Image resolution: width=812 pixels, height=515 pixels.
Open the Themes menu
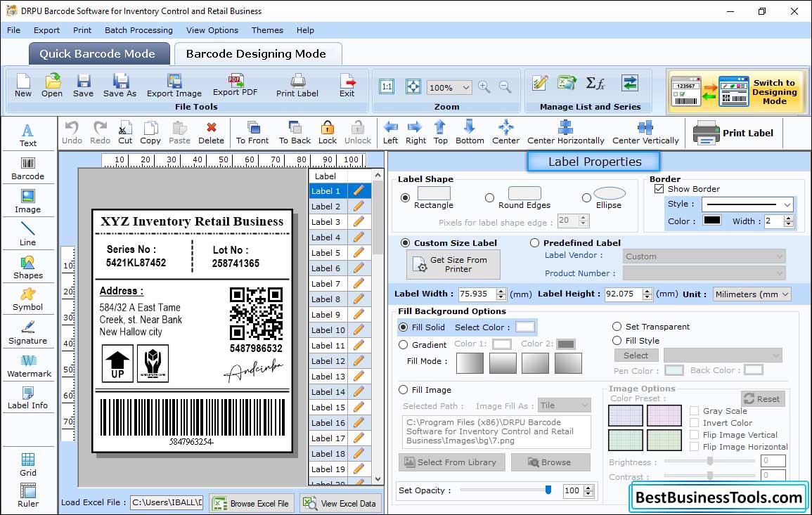tap(267, 30)
